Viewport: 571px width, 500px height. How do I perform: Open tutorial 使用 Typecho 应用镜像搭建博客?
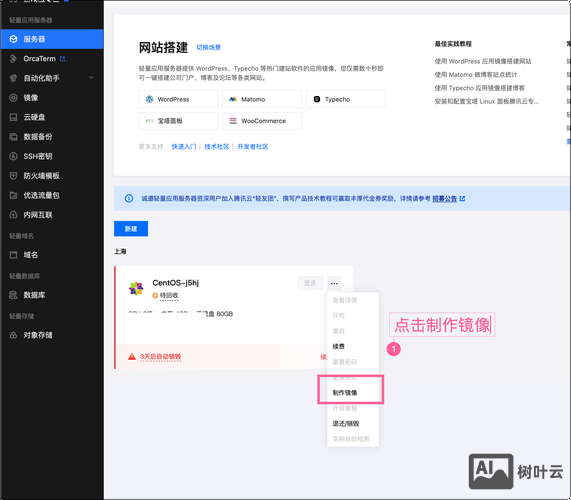[480, 88]
